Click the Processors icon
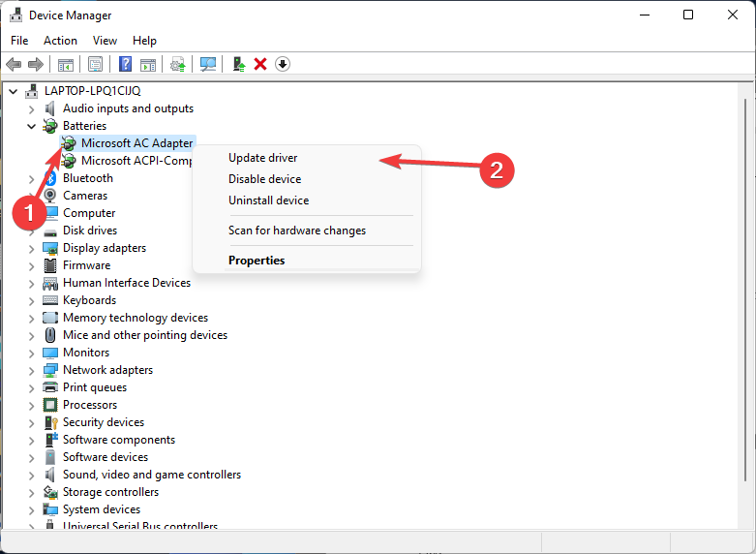 50,405
